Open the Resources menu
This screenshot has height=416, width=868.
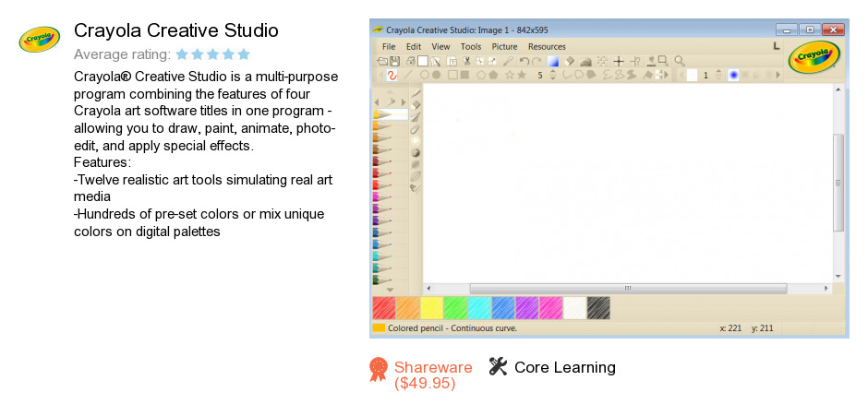pos(547,46)
